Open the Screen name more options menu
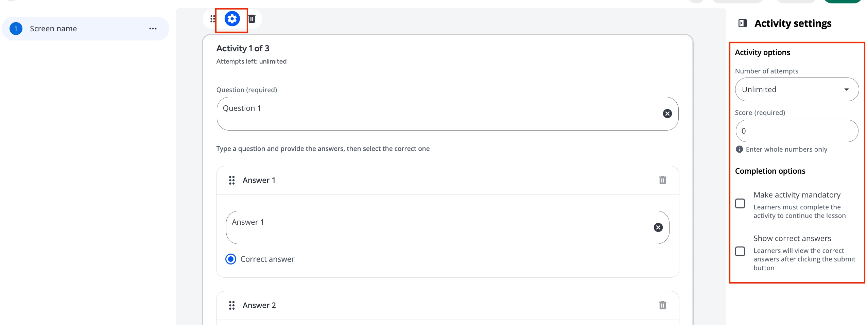868x325 pixels. pos(153,29)
